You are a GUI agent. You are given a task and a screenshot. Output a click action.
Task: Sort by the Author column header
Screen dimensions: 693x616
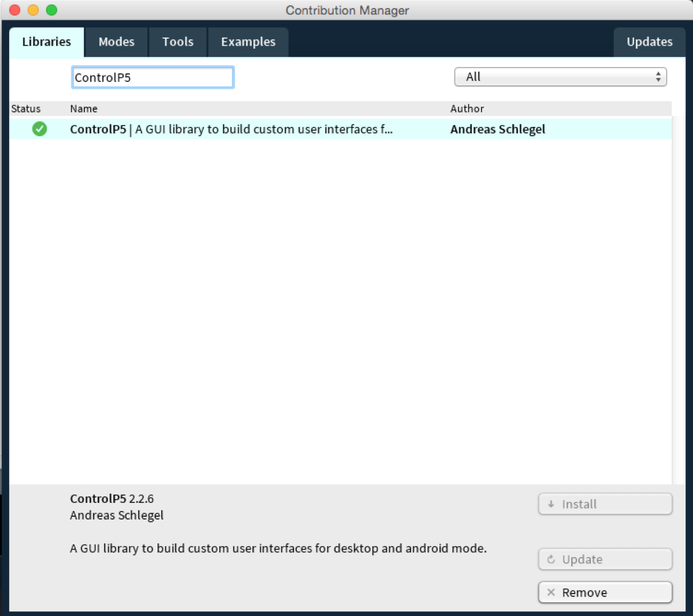[x=467, y=109]
